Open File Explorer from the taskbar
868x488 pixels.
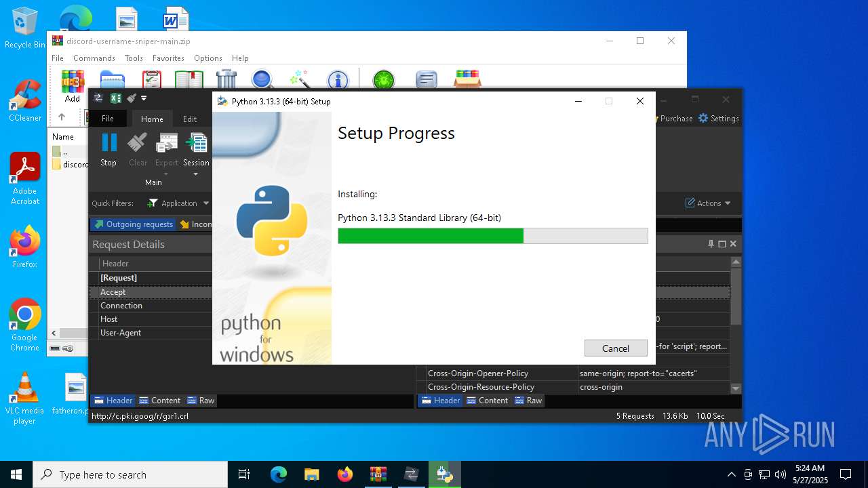(x=312, y=474)
